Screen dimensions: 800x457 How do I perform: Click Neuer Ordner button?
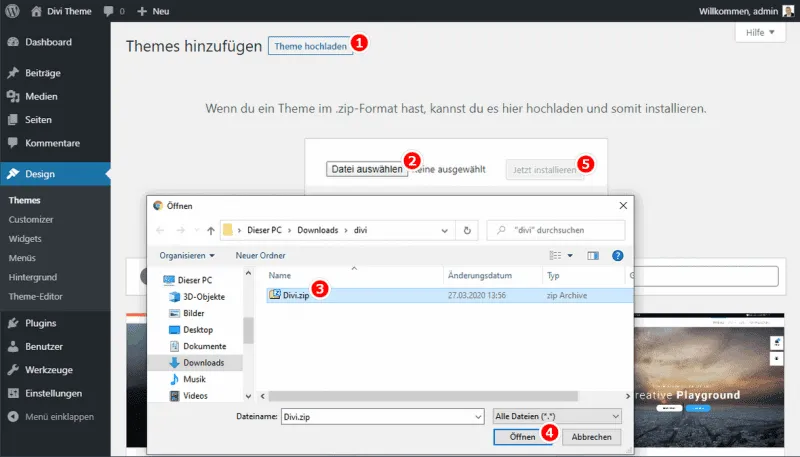pos(260,256)
